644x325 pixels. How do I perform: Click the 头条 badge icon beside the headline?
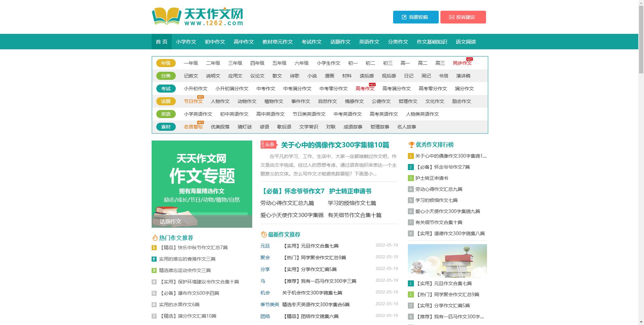point(268,145)
